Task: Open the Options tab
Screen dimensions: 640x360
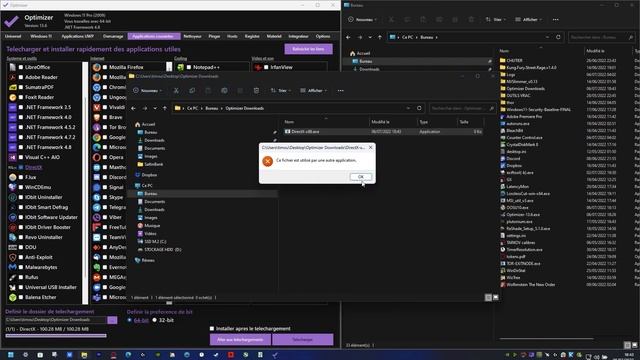Action: pos(323,36)
